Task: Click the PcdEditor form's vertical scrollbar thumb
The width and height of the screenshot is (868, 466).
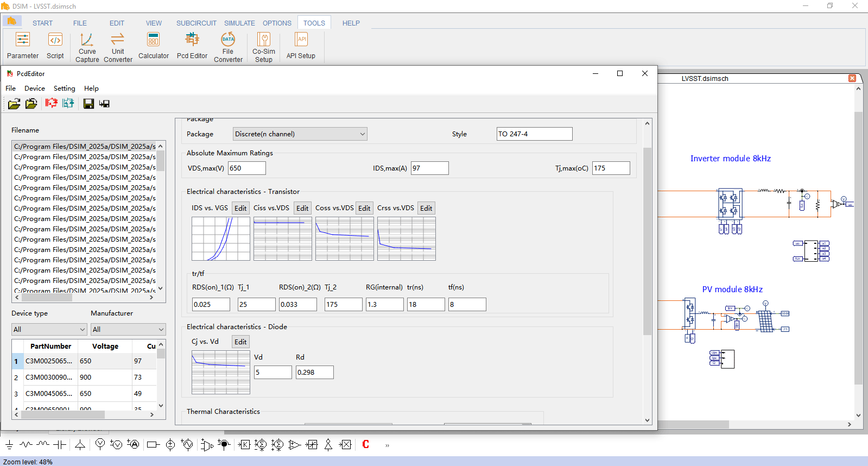Action: tap(647, 239)
